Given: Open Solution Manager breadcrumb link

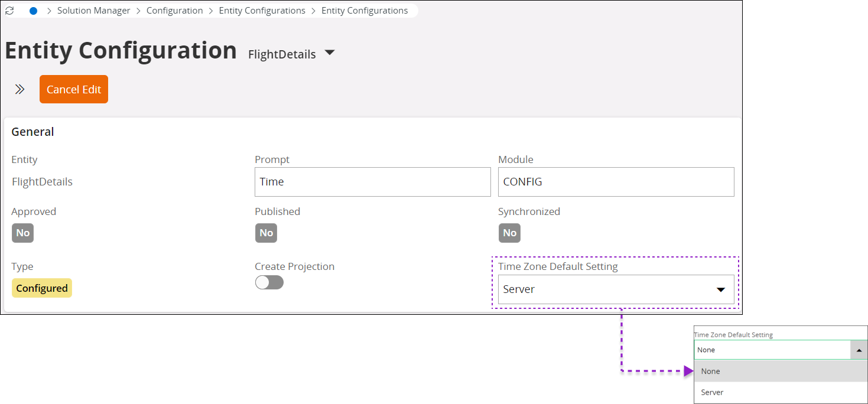Looking at the screenshot, I should [93, 11].
